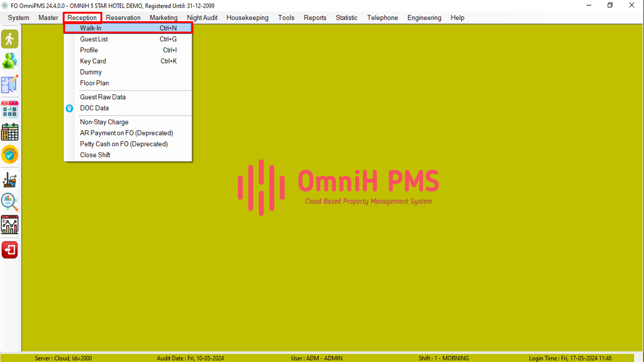This screenshot has height=362, width=644.
Task: Click the Server : Cloud status text
Action: [64, 358]
